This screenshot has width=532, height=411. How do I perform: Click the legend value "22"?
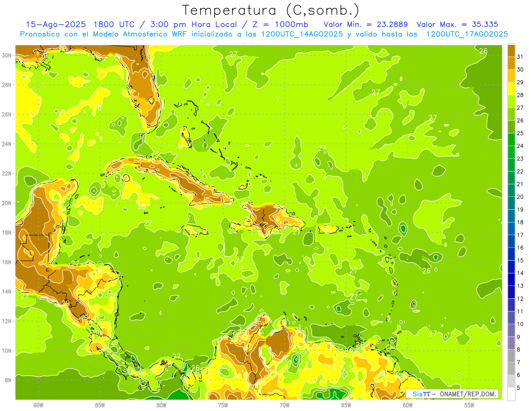[x=520, y=171]
